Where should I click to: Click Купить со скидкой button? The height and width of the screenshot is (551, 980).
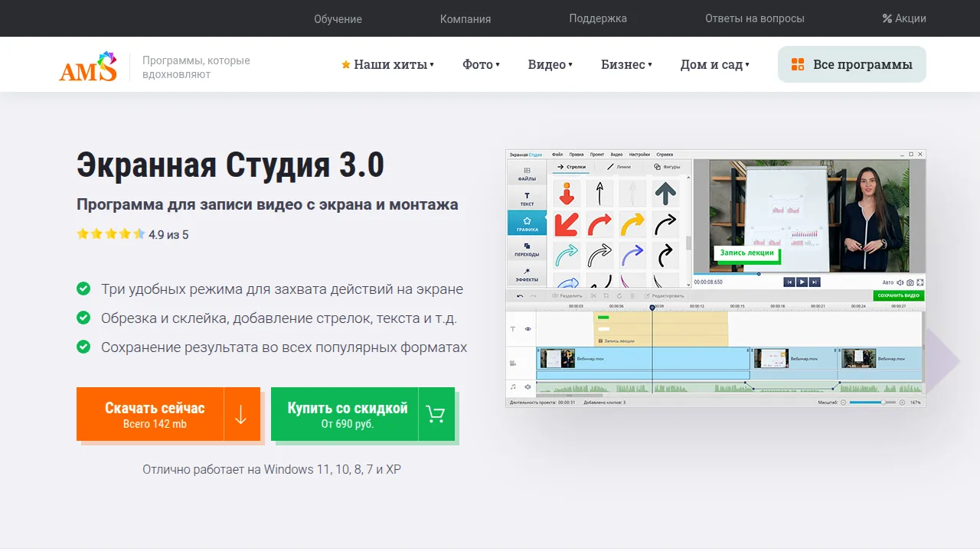coord(363,414)
